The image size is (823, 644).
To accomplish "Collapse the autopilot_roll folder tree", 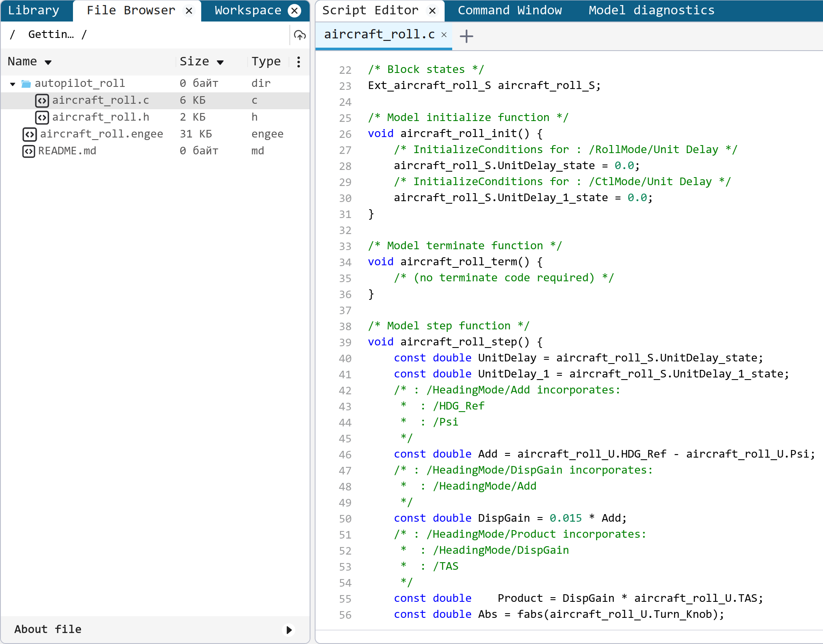I will tap(12, 83).
